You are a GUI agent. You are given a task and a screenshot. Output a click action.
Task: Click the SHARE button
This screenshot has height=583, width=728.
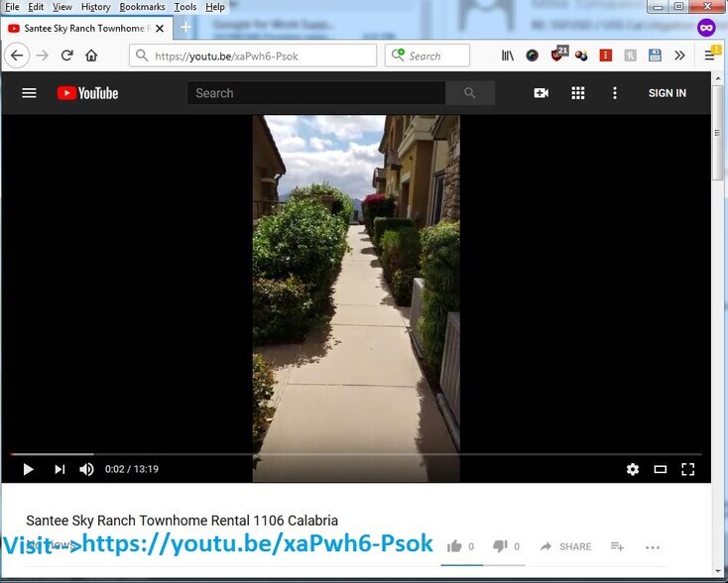click(566, 546)
